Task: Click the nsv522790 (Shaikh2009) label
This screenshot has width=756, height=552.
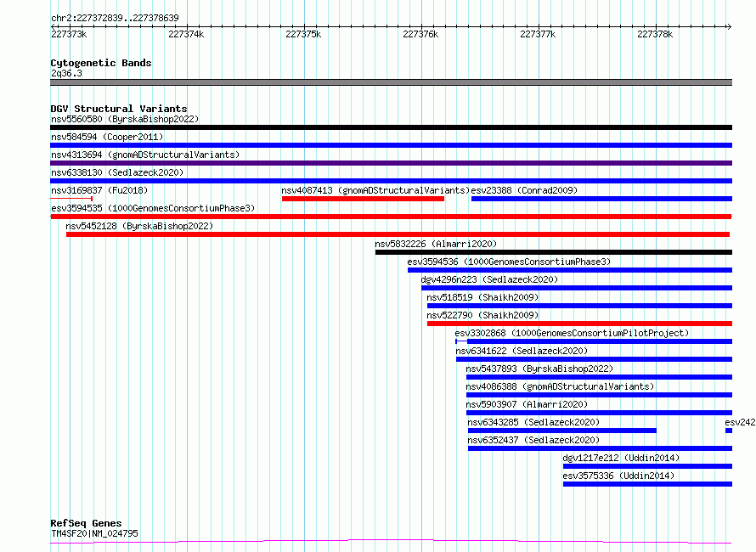Action: [482, 315]
